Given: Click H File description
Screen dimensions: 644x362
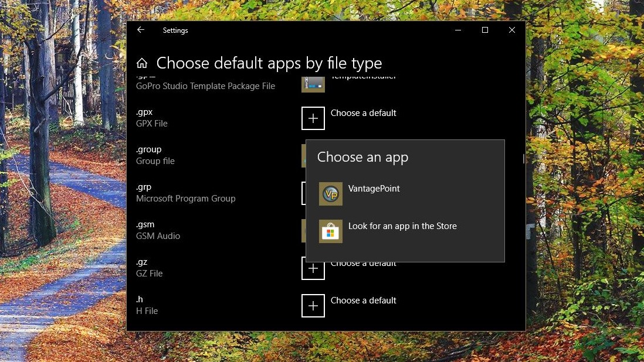Looking at the screenshot, I should [x=147, y=311].
